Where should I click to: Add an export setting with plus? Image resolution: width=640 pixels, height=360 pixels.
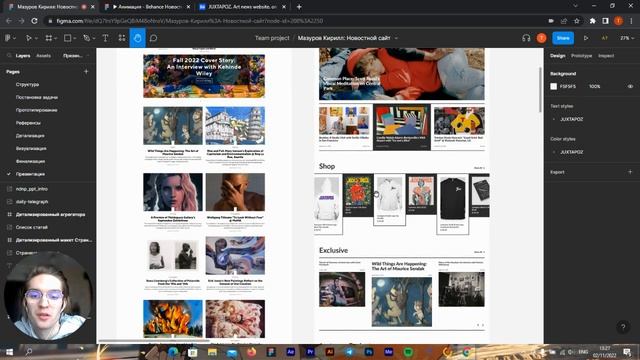[630, 172]
